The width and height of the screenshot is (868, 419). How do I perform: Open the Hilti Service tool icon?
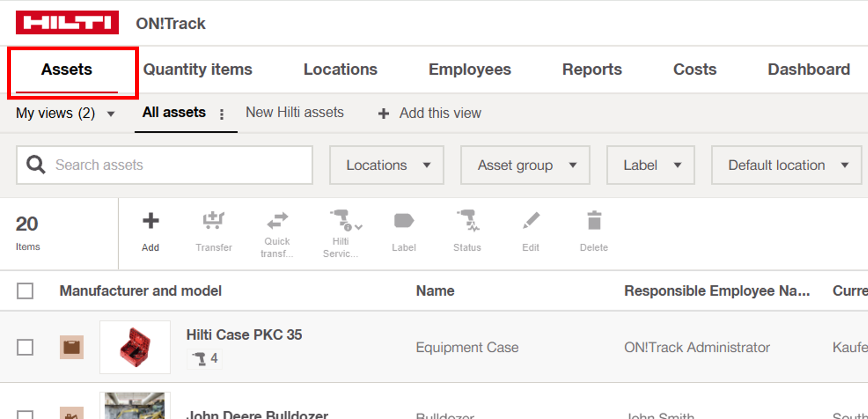(x=341, y=221)
